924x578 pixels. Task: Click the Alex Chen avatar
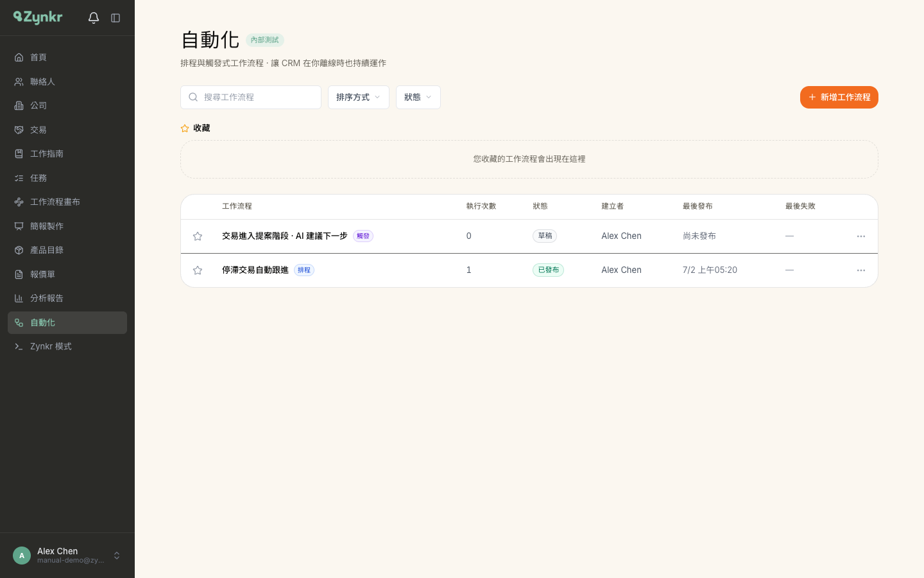pyautogui.click(x=22, y=556)
